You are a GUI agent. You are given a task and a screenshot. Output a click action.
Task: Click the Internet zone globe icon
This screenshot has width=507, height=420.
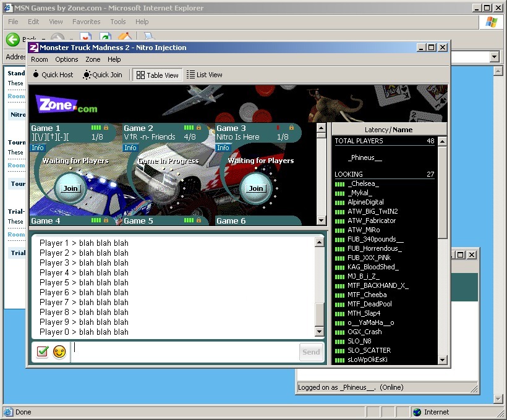[x=417, y=412]
